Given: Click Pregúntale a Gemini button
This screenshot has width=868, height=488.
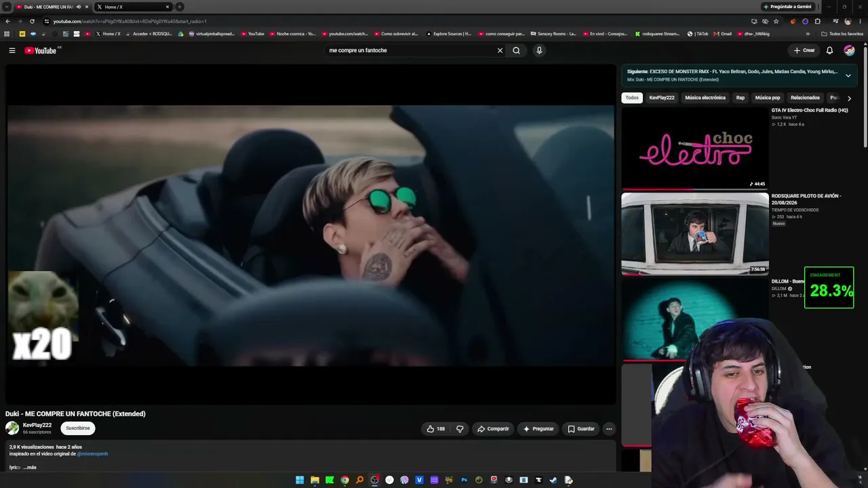Looking at the screenshot, I should 787,7.
